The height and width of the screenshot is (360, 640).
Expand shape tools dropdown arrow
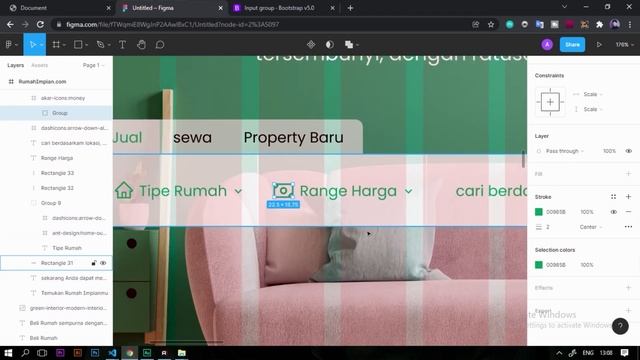(x=87, y=45)
